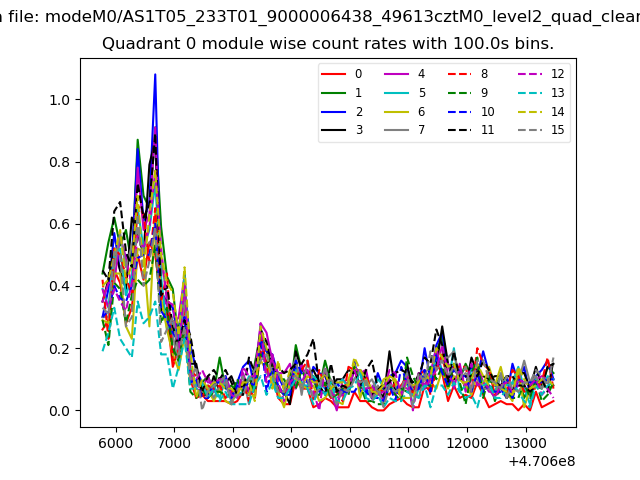Click y-axis tick label 0.6
Screen dimensions: 640x480
60,224
